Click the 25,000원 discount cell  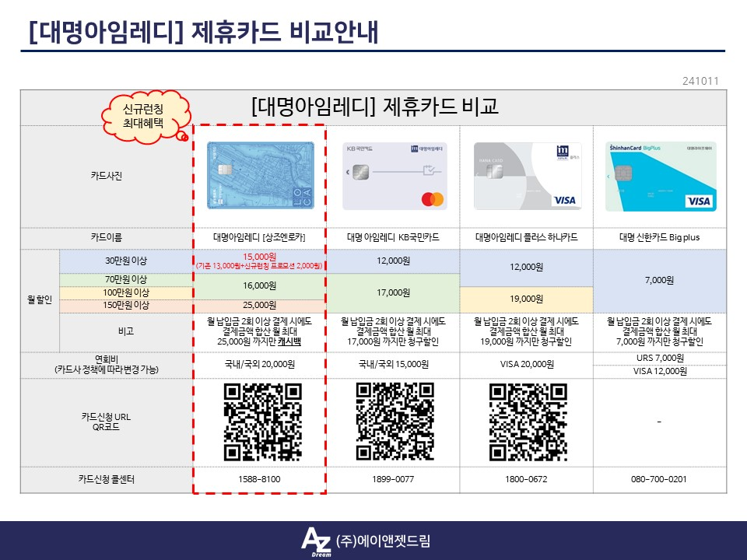(259, 305)
